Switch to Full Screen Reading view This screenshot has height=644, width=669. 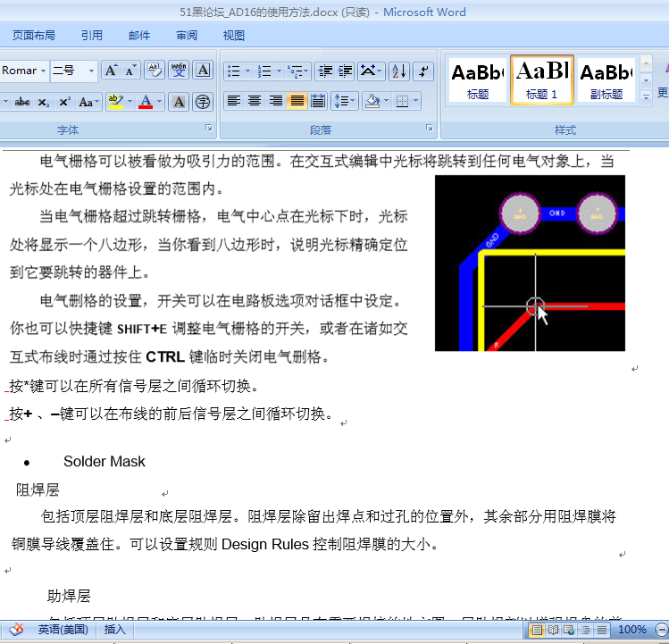[x=553, y=630]
